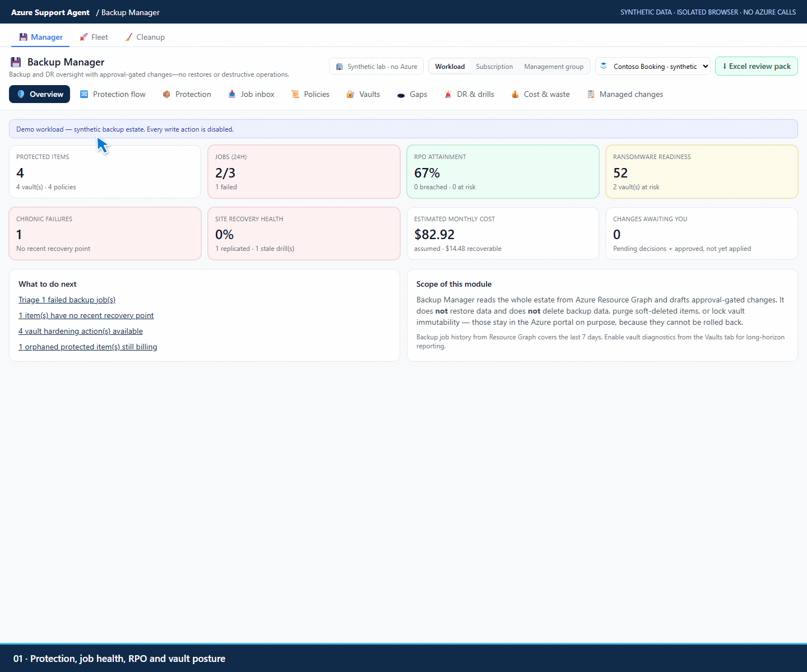Click the Changes Awaiting You card
Image resolution: width=807 pixels, height=672 pixels.
point(702,234)
